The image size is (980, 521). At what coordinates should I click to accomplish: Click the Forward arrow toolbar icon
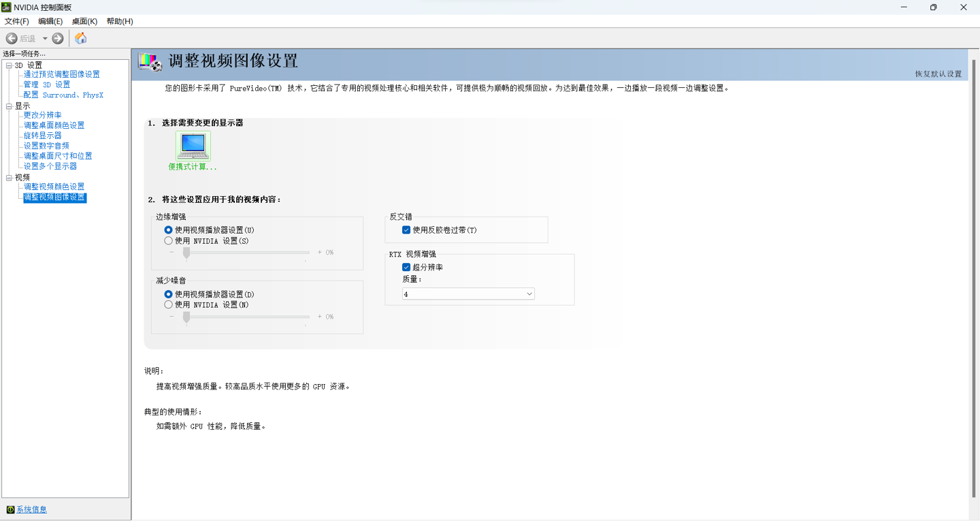[x=58, y=38]
